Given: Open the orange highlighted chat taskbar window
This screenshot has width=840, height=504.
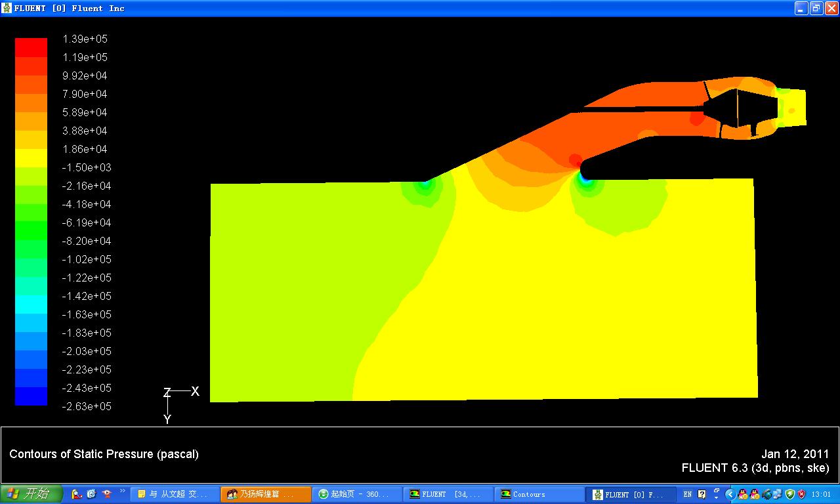Looking at the screenshot, I should tap(266, 494).
